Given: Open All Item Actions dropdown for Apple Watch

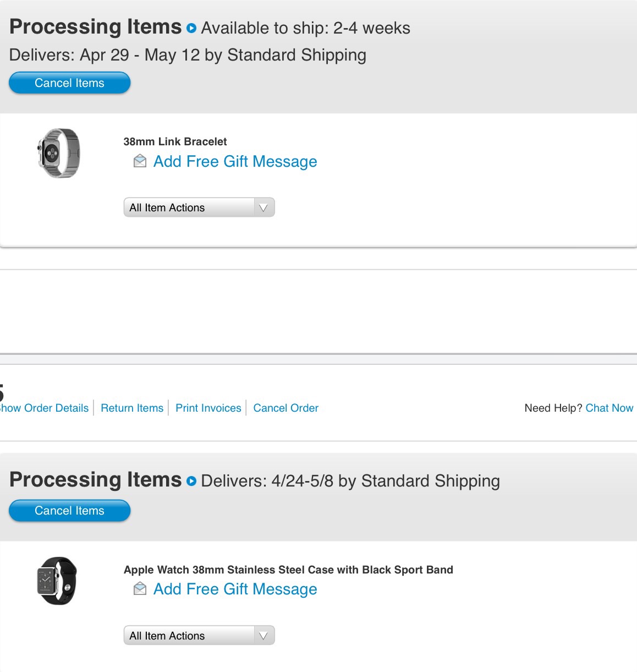Looking at the screenshot, I should point(199,636).
